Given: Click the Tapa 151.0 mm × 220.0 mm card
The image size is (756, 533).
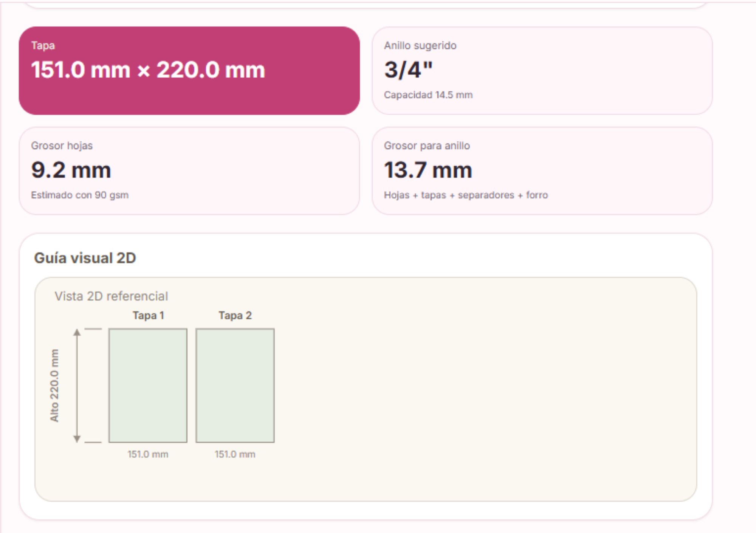Looking at the screenshot, I should (x=189, y=71).
